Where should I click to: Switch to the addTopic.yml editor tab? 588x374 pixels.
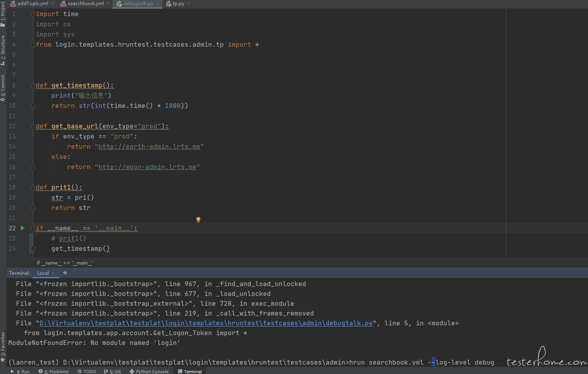pos(33,4)
